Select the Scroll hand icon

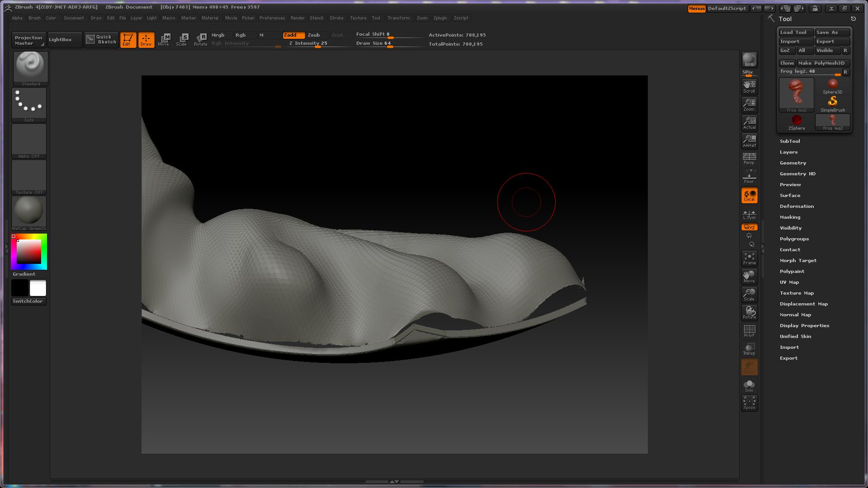pyautogui.click(x=749, y=86)
